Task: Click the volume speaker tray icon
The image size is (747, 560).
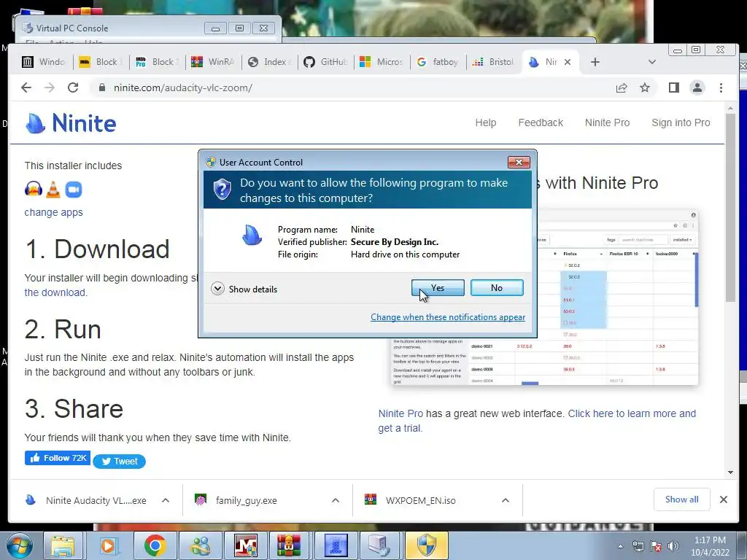Action: [673, 546]
